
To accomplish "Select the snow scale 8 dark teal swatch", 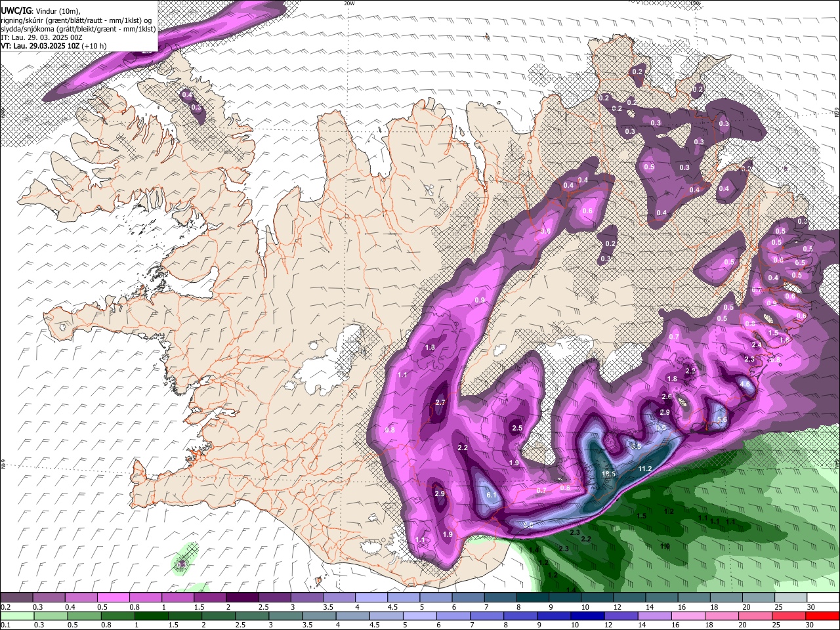I will 533,597.
